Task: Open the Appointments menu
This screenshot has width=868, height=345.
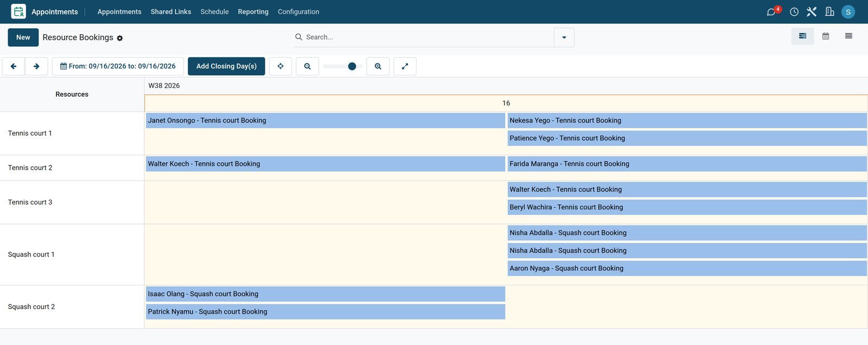Action: 119,12
